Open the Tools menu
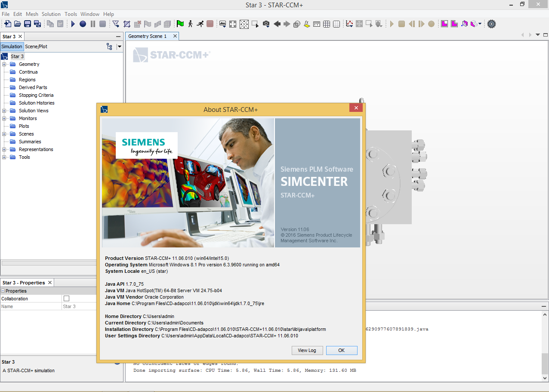The width and height of the screenshot is (549, 392). pyautogui.click(x=71, y=14)
